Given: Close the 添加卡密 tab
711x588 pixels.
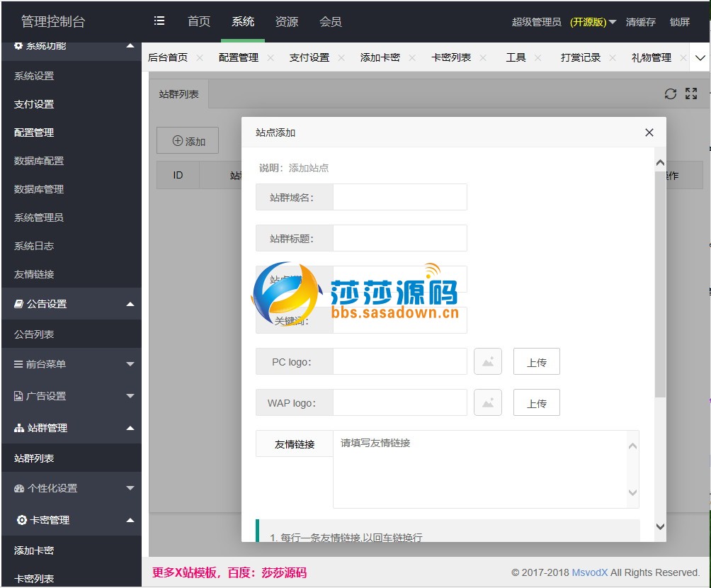Looking at the screenshot, I should pyautogui.click(x=412, y=57).
